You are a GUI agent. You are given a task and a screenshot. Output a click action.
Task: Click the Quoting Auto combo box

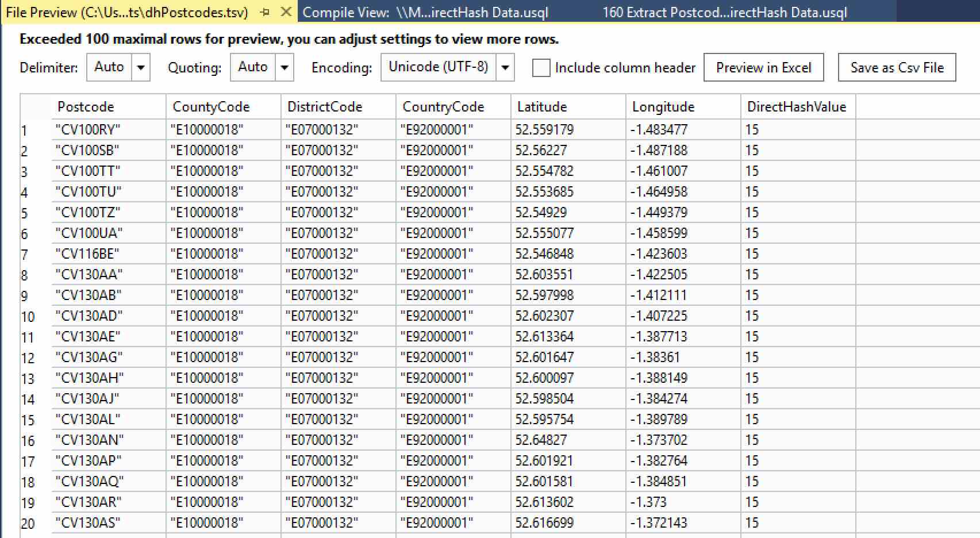pos(262,67)
